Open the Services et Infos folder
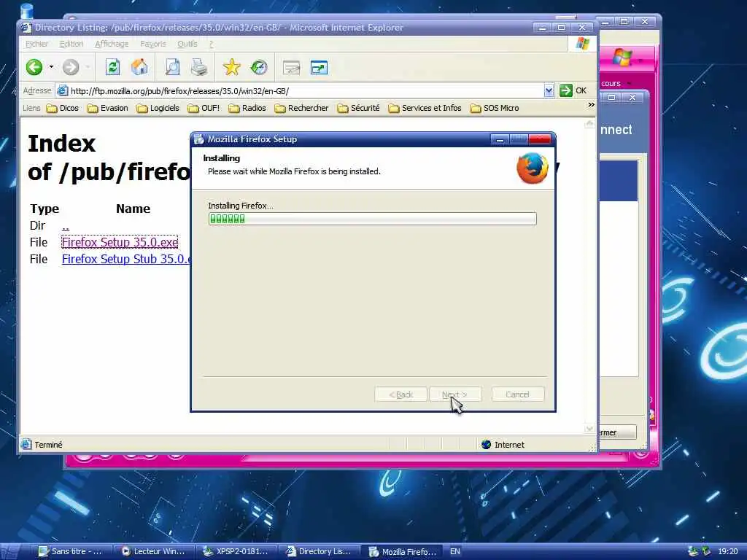Image resolution: width=747 pixels, height=560 pixels. pos(425,108)
